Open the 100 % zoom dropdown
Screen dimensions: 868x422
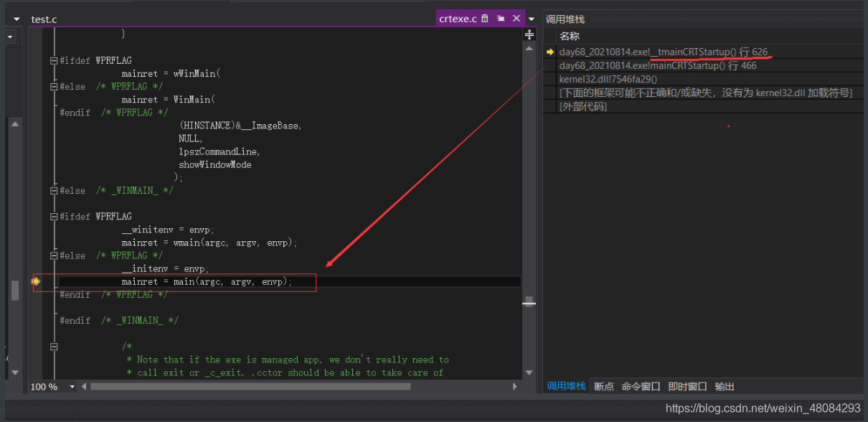coord(72,387)
